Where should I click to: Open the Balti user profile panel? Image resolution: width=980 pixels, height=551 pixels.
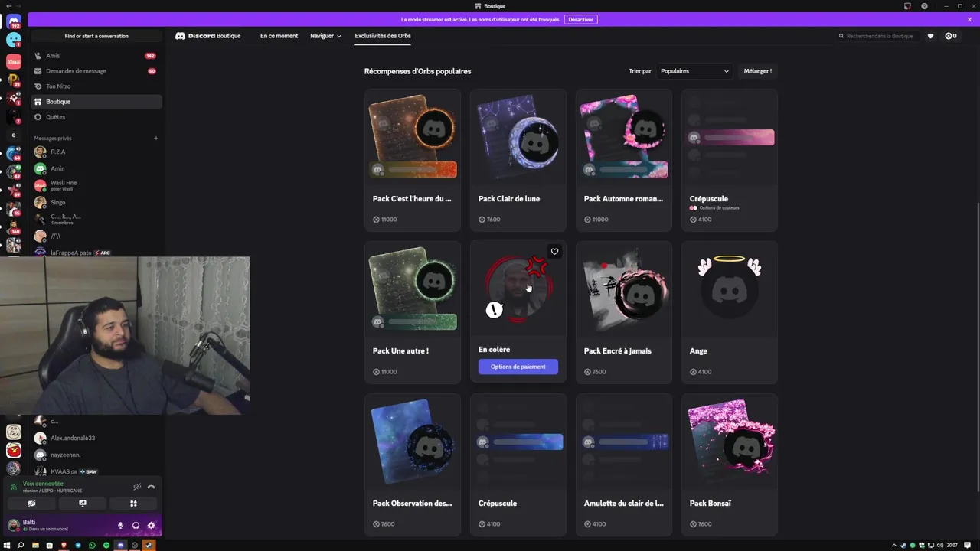click(x=57, y=525)
